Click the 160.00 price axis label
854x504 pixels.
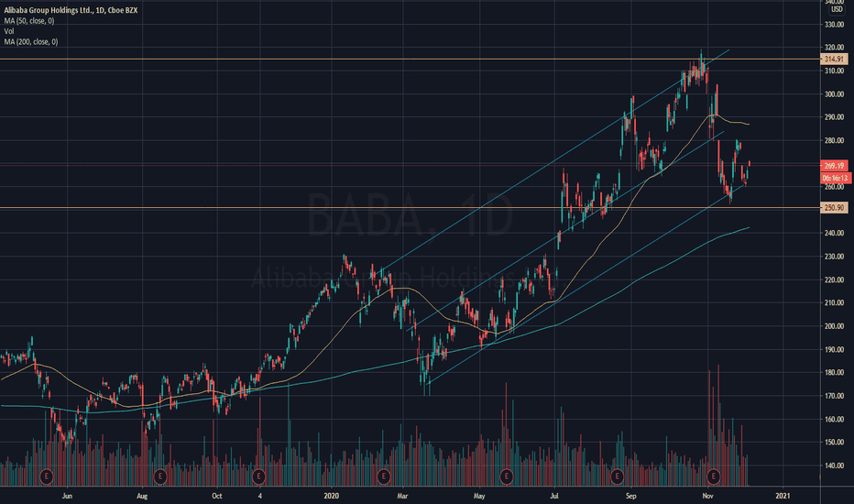click(x=835, y=420)
